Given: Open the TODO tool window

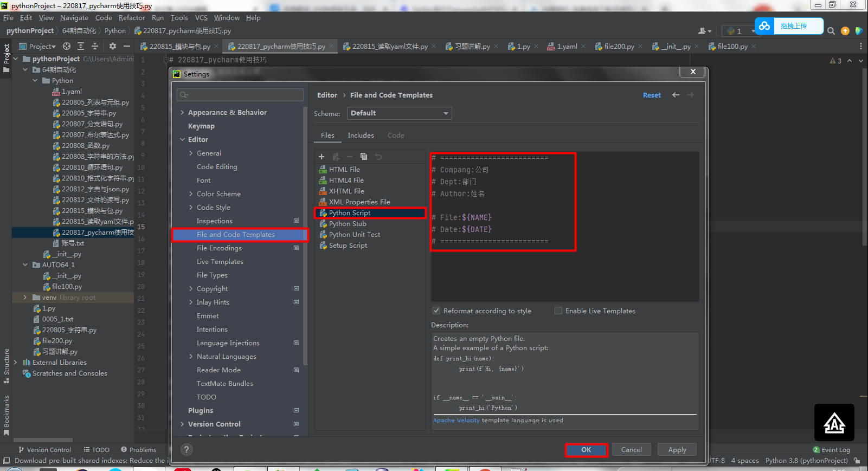Looking at the screenshot, I should (97, 450).
